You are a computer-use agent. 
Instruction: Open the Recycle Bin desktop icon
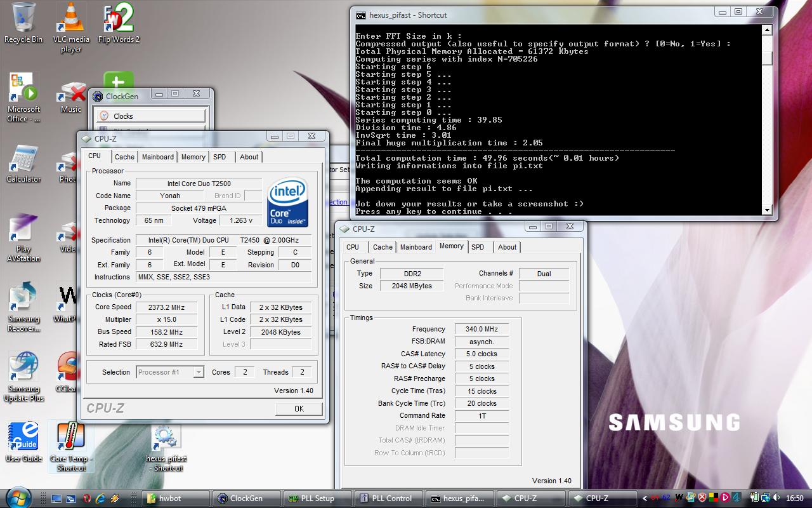[23, 23]
